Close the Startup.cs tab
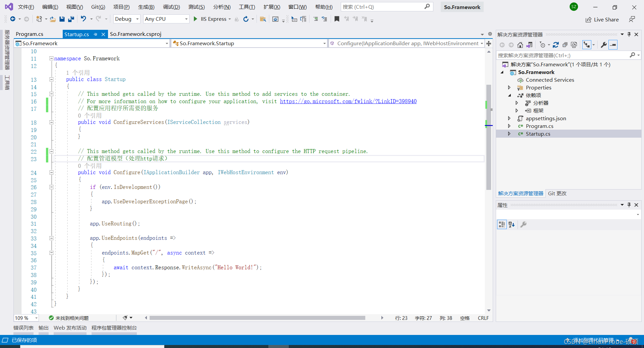This screenshot has height=348, width=644. coord(103,34)
